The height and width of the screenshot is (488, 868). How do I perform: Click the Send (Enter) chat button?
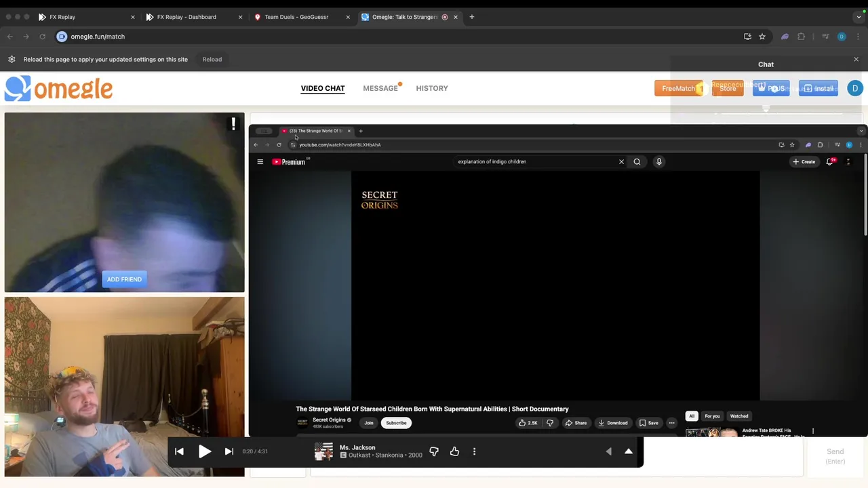835,456
